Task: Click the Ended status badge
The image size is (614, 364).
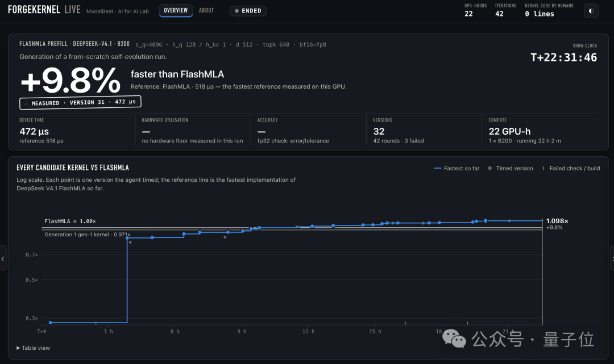Action: point(248,11)
